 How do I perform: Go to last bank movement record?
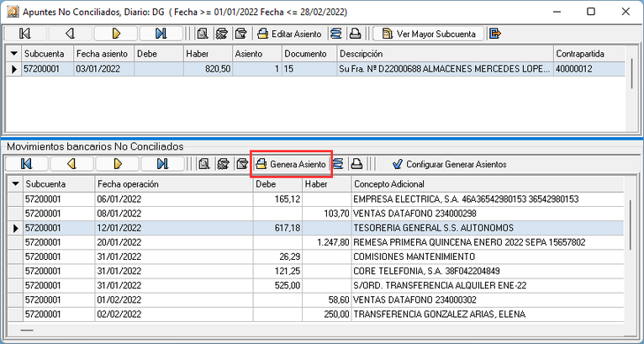click(x=162, y=164)
